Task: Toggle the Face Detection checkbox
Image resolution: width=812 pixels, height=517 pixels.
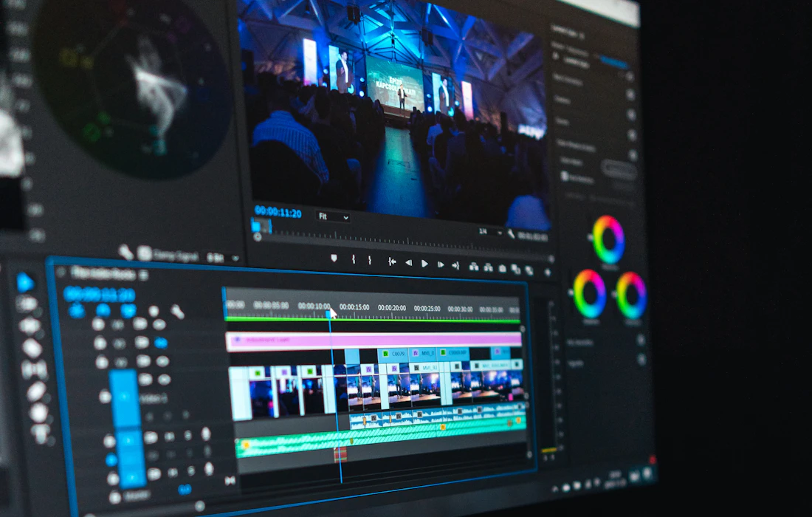Action: pyautogui.click(x=565, y=177)
